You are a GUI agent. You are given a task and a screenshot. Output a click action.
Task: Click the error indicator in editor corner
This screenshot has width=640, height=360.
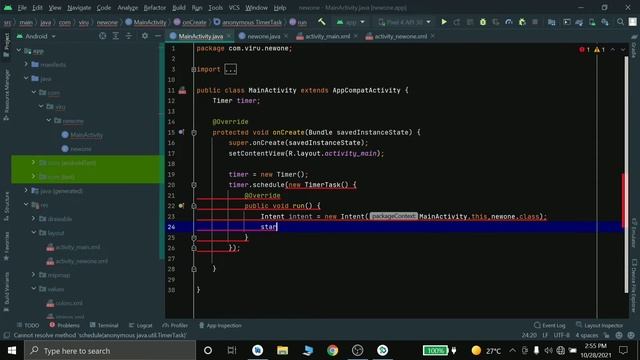click(x=584, y=50)
